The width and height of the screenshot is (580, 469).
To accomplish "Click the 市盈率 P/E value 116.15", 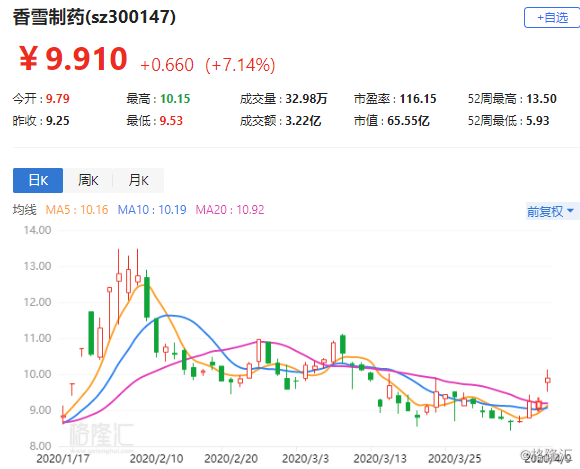I will 418,99.
